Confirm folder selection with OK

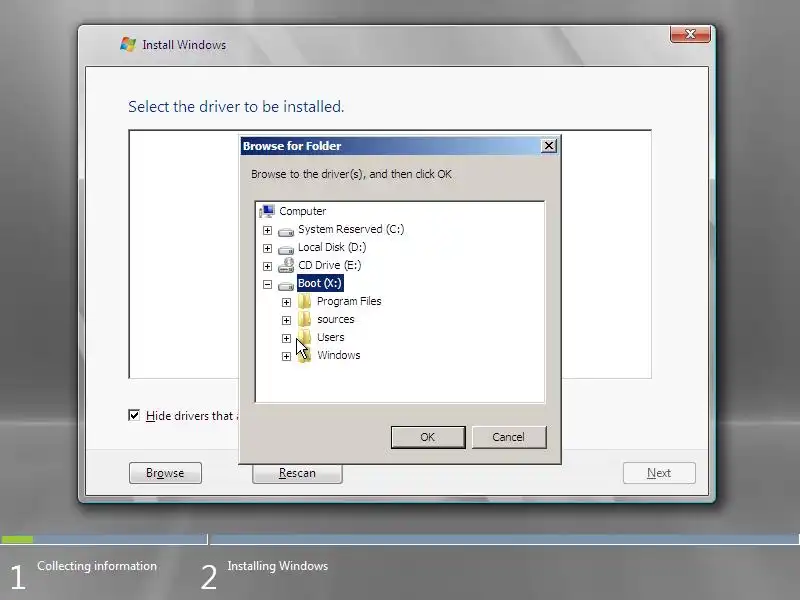428,437
